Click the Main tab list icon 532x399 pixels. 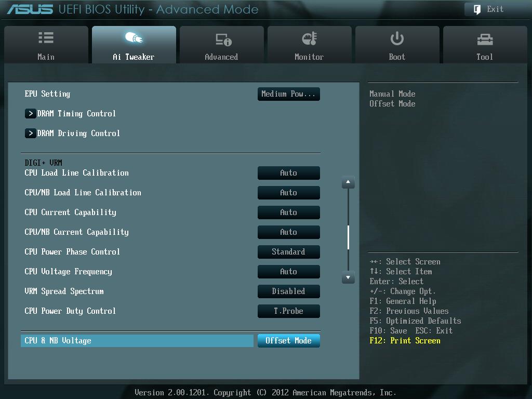click(x=46, y=37)
